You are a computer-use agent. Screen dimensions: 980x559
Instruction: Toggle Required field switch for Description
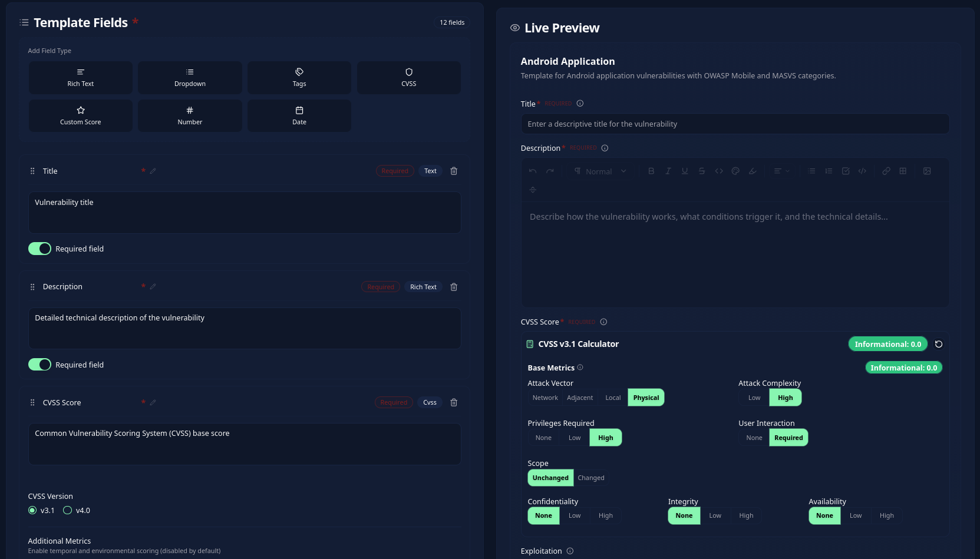[x=39, y=365]
